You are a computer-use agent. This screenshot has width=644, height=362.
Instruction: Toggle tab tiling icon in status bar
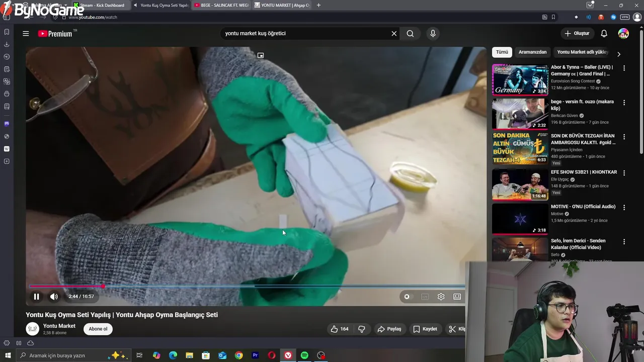point(19,343)
